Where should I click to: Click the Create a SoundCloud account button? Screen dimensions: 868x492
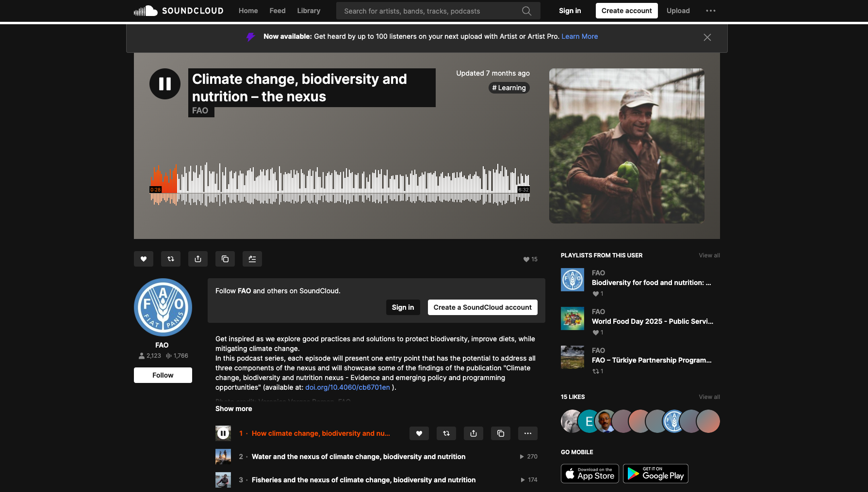(482, 307)
